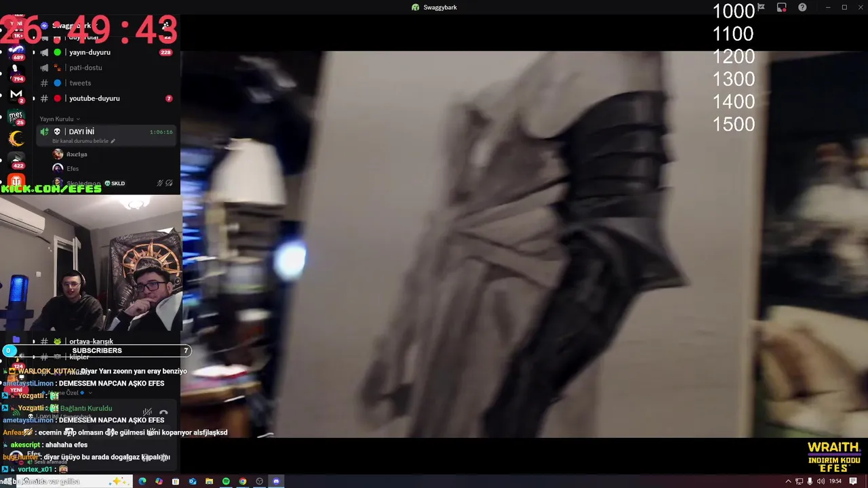
Task: Open the Discord help icon
Action: pyautogui.click(x=802, y=7)
